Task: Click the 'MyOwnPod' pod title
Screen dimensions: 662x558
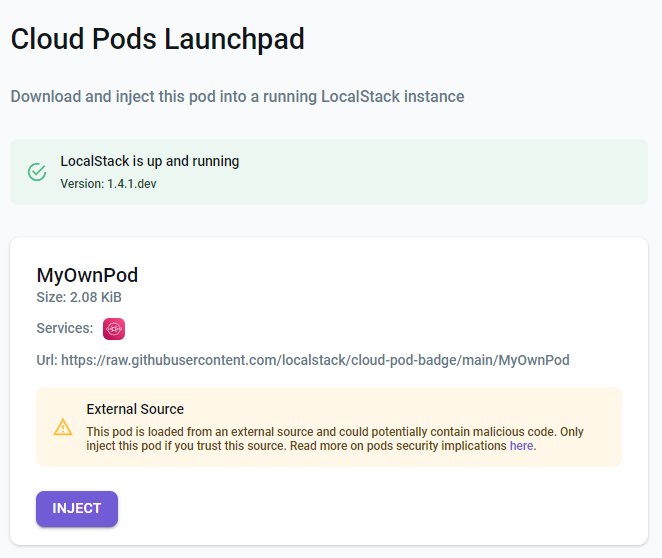Action: tap(87, 275)
